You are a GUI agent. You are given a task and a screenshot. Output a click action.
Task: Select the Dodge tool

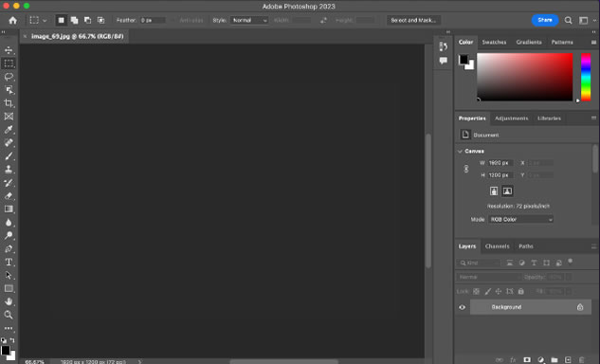click(9, 235)
